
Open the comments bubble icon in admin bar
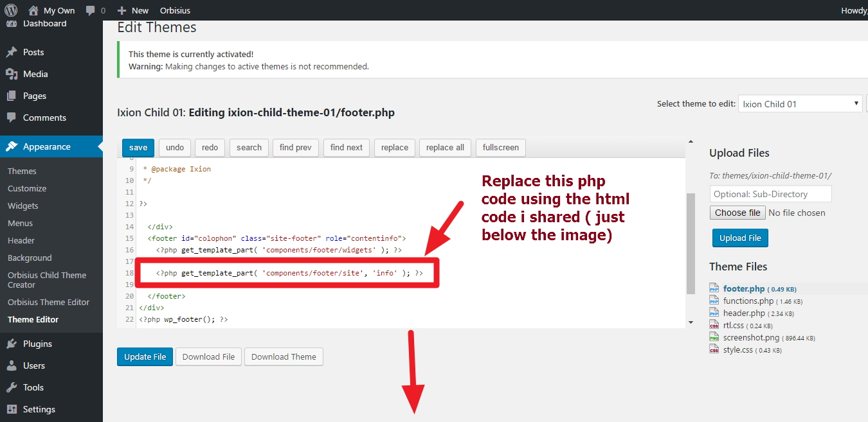click(x=91, y=10)
